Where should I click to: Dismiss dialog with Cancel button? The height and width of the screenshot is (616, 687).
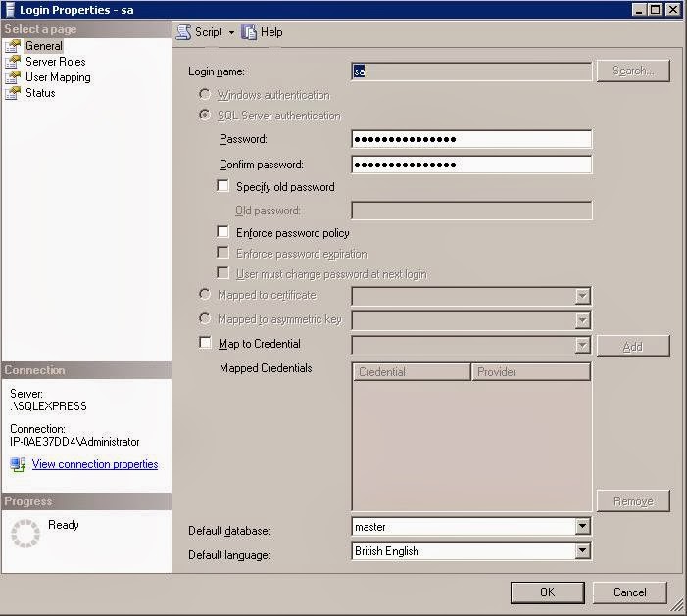(x=630, y=592)
